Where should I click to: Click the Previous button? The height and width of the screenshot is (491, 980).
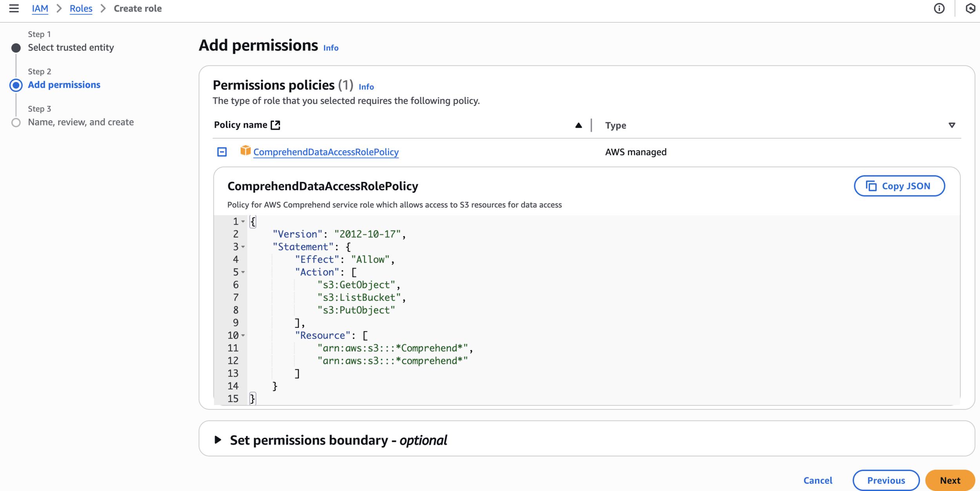886,480
